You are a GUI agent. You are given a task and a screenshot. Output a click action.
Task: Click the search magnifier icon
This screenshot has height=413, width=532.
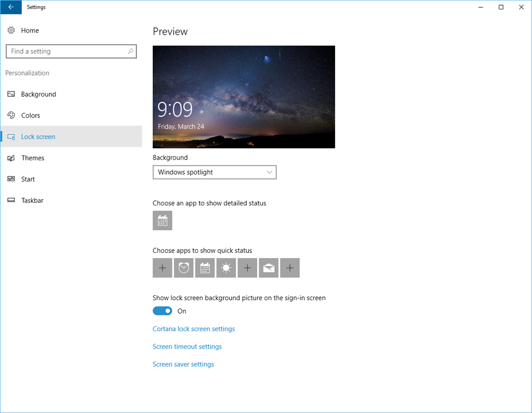click(130, 51)
